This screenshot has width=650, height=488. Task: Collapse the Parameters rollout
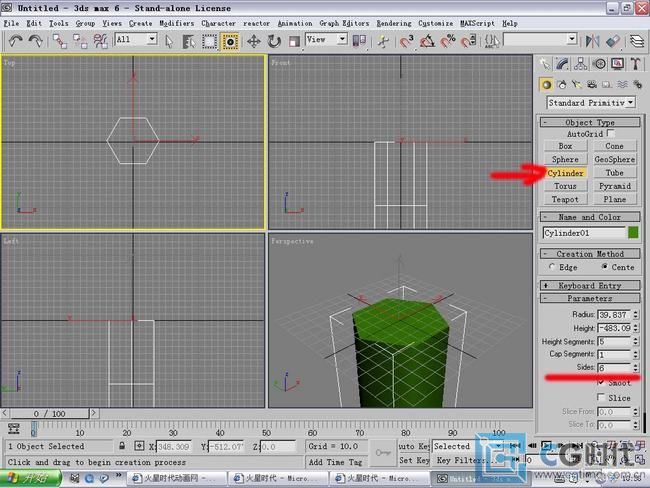point(590,298)
